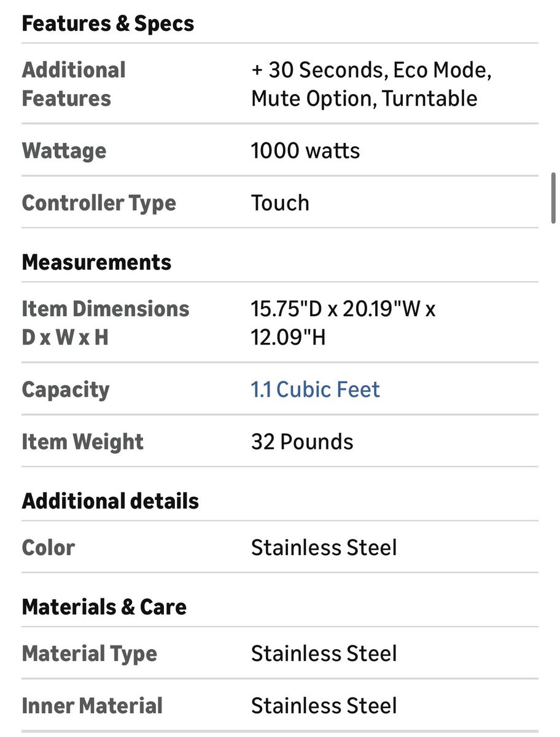Select the Touch controller value

click(280, 203)
